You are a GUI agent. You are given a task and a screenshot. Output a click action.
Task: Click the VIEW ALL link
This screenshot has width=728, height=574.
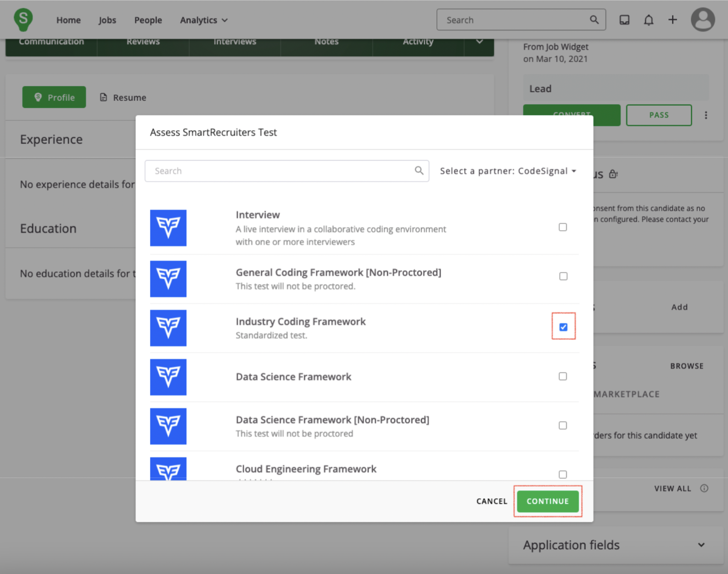point(672,489)
